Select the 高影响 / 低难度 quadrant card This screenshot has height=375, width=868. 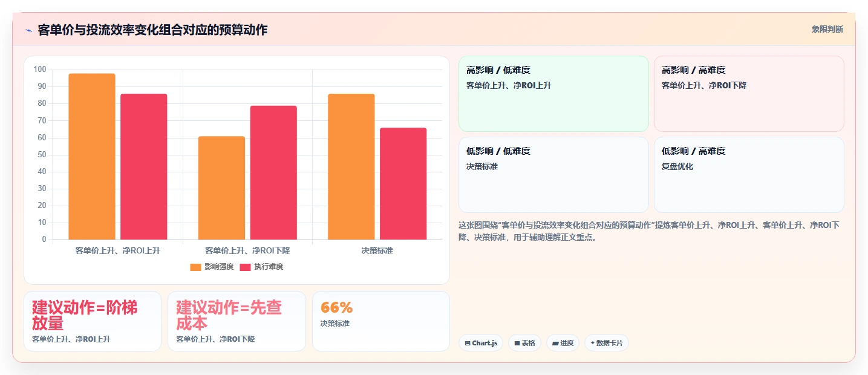(x=553, y=94)
